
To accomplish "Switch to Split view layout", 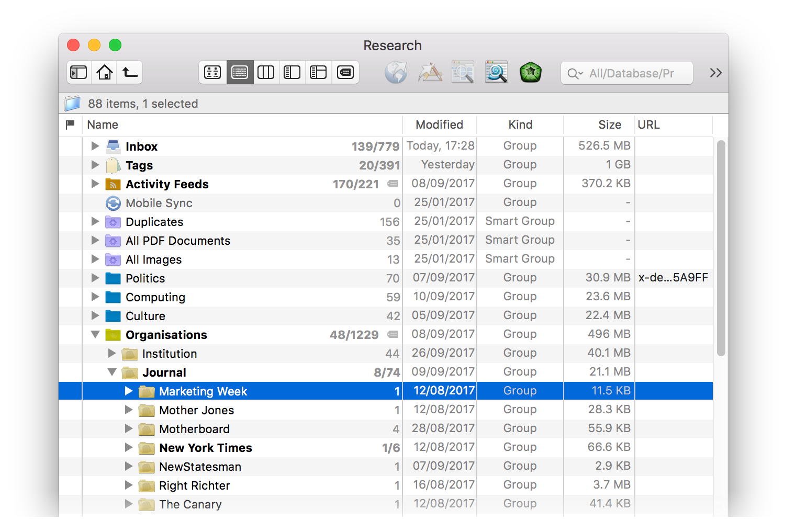I will [x=292, y=72].
